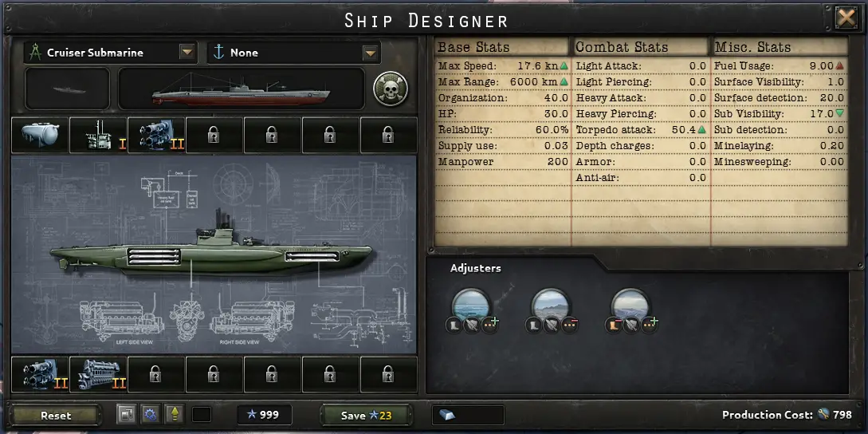Click the Base Stats header
The width and height of the screenshot is (868, 434).
473,47
